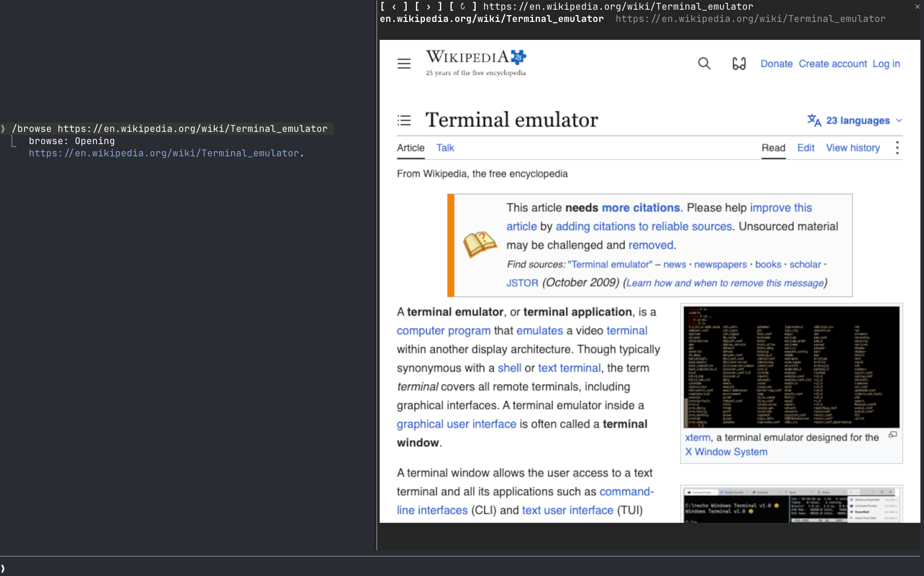The height and width of the screenshot is (576, 924).
Task: Click the 'scholar' find sources link
Action: click(x=805, y=264)
